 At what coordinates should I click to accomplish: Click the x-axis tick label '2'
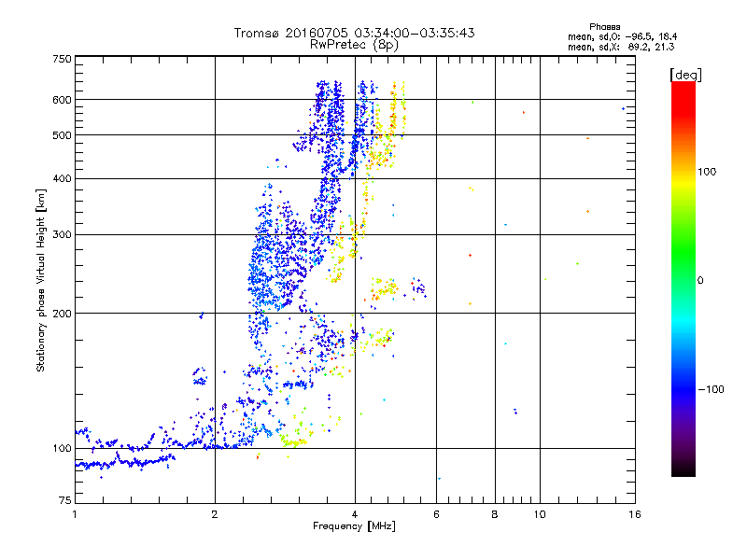point(215,514)
